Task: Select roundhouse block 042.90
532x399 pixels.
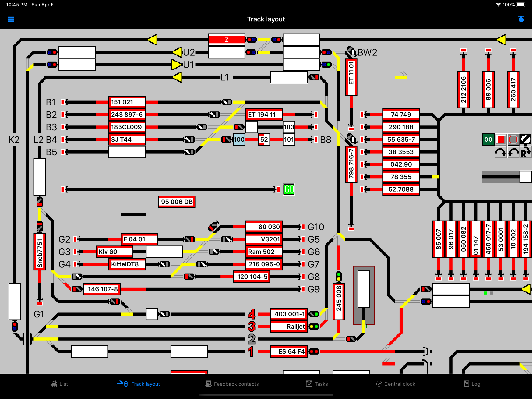Action: tap(401, 165)
